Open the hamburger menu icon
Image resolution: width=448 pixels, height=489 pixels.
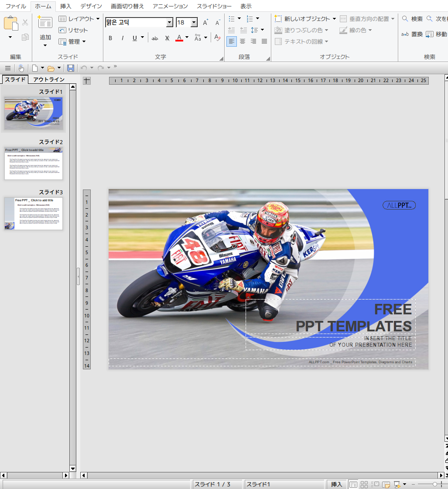(8, 68)
